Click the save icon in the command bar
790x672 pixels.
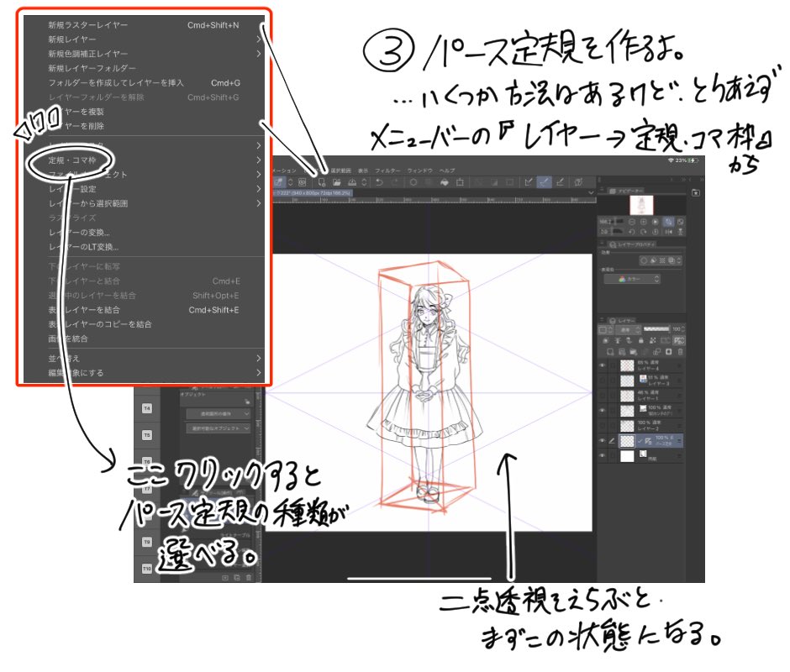(x=352, y=182)
